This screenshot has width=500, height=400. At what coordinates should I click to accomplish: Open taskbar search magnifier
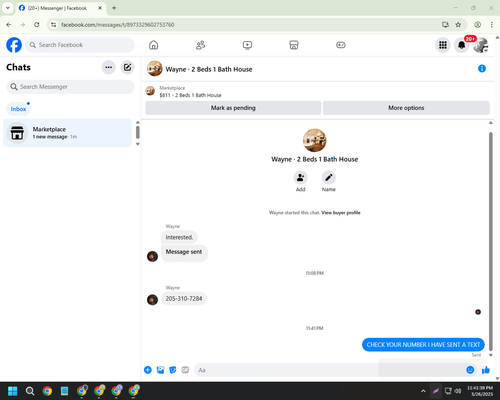30,391
